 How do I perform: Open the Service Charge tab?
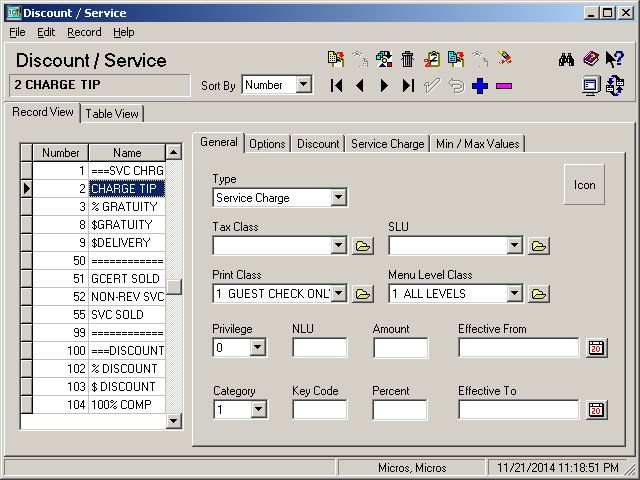(x=387, y=144)
